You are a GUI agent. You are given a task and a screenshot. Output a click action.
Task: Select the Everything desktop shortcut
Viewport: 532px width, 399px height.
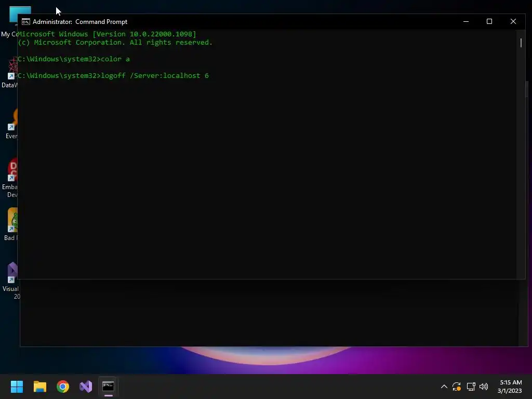pyautogui.click(x=11, y=124)
